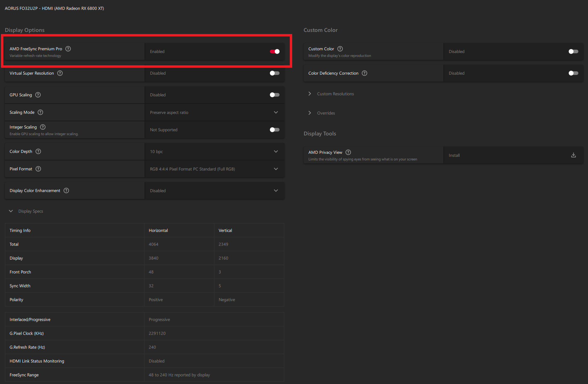Click AMD Privacy View download icon

pyautogui.click(x=573, y=155)
